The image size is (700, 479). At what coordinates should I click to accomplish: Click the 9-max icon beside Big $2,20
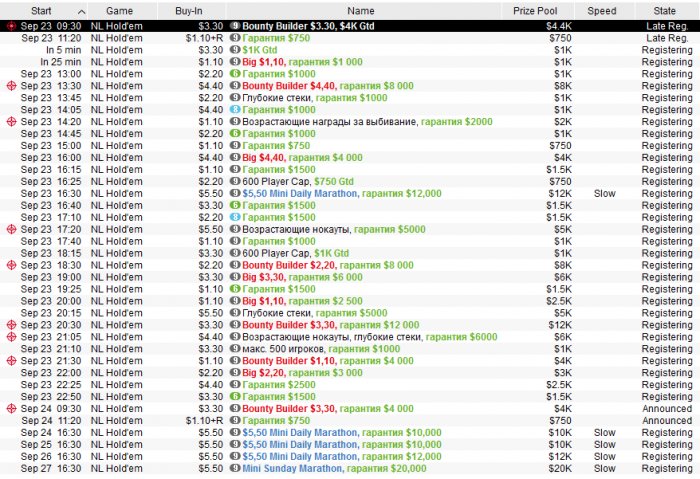(235, 373)
